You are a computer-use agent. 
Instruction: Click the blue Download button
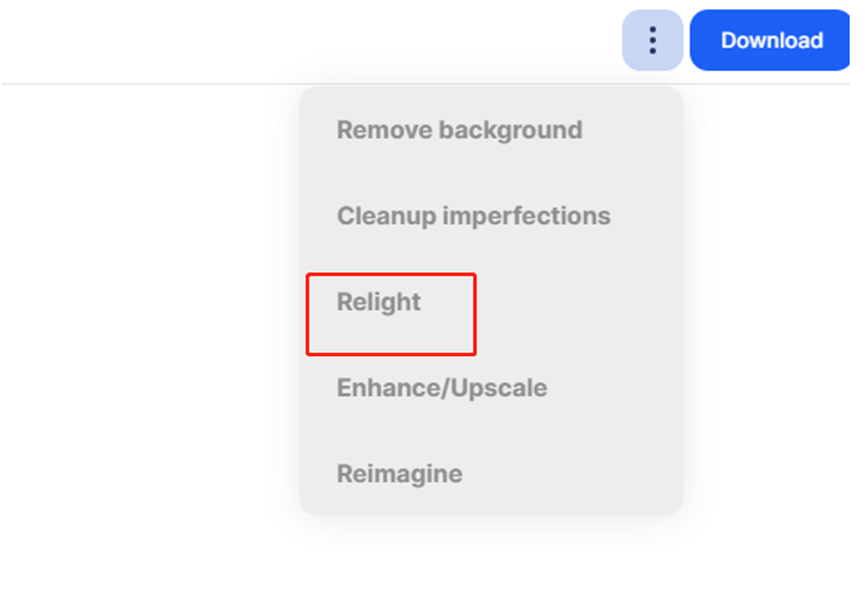pyautogui.click(x=770, y=40)
